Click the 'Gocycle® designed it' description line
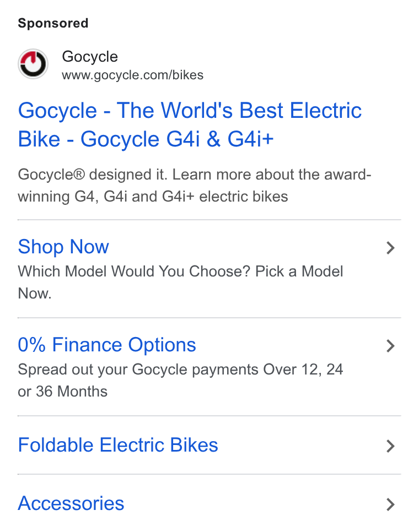 pos(195,175)
